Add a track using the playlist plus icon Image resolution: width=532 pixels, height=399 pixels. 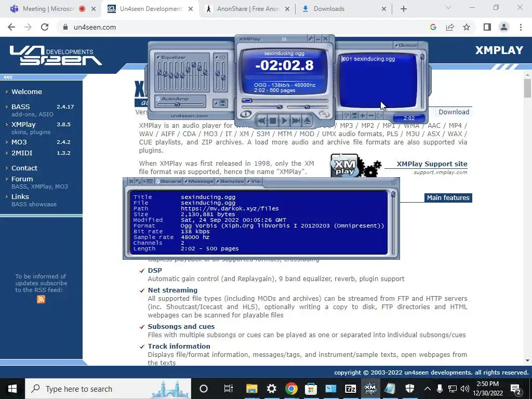point(363,116)
